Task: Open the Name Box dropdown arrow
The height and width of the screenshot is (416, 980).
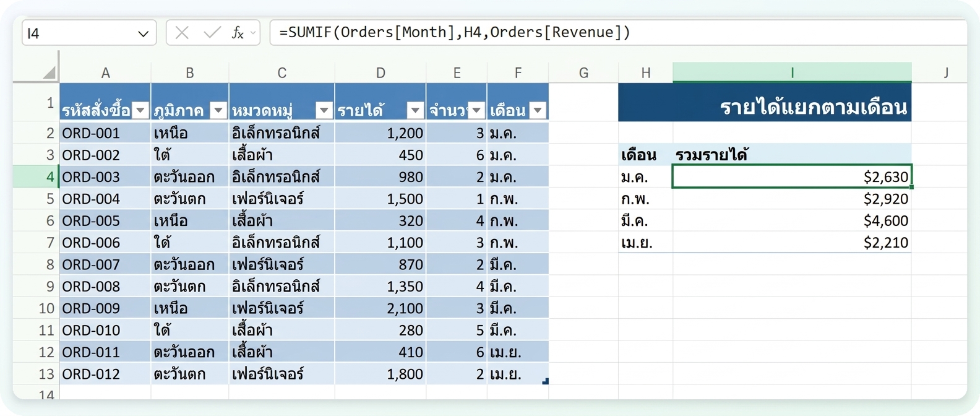Action: tap(144, 33)
